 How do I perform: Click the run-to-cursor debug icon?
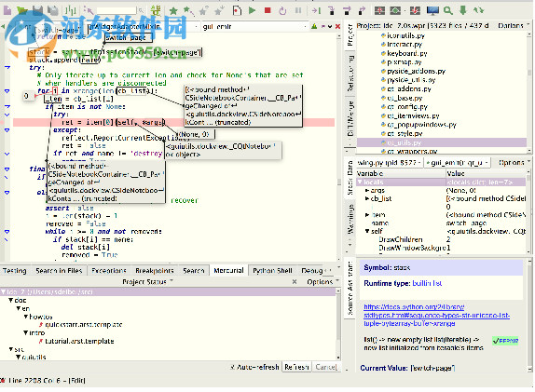(316, 11)
